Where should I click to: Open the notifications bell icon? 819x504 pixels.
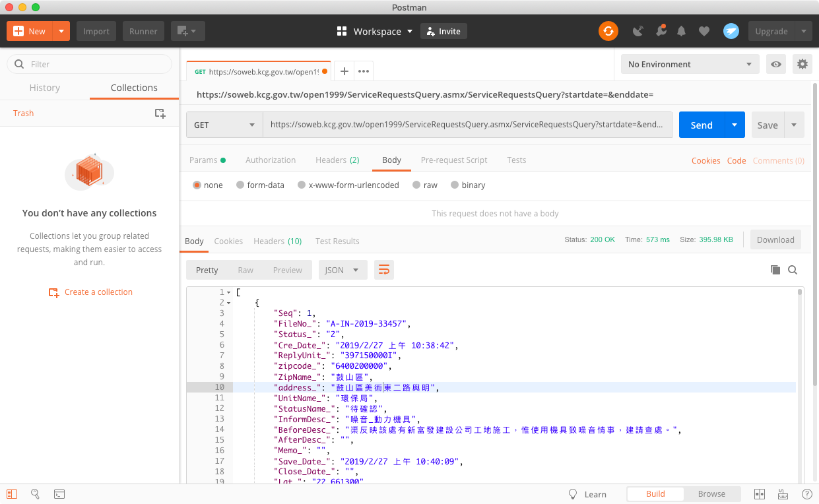[682, 31]
